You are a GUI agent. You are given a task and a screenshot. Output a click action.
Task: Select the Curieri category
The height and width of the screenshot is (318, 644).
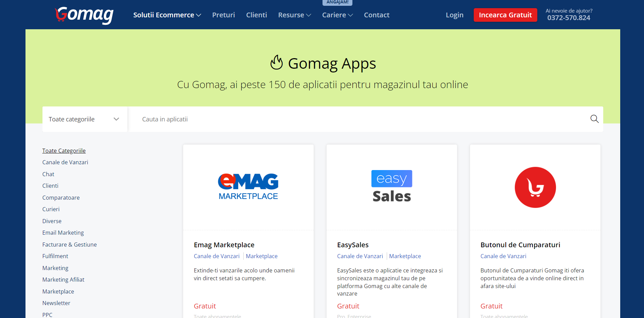[x=51, y=209]
